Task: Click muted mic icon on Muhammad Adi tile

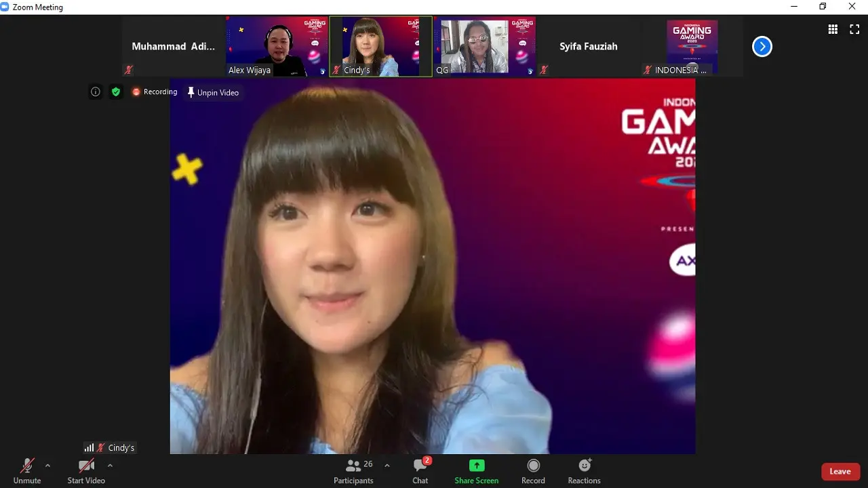Action: [128, 70]
